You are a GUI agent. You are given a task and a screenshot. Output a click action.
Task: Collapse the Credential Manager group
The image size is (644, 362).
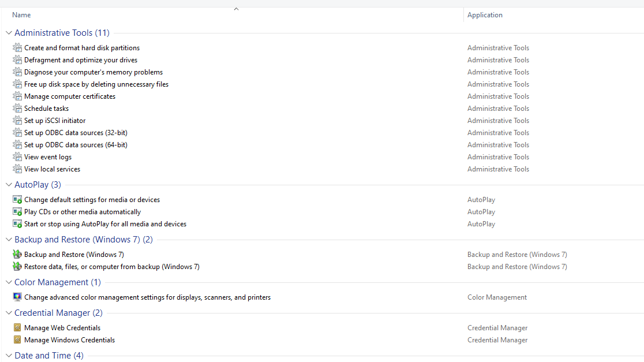pos(9,313)
